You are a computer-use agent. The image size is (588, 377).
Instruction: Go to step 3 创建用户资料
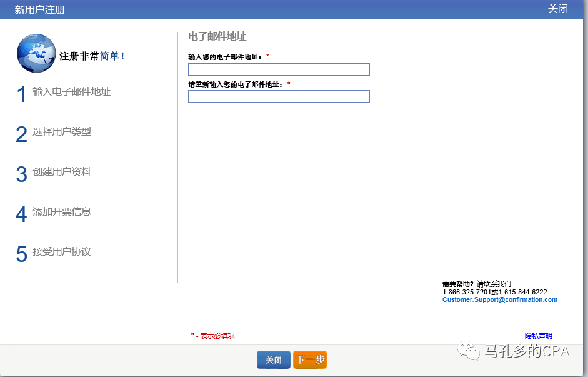[x=62, y=172]
